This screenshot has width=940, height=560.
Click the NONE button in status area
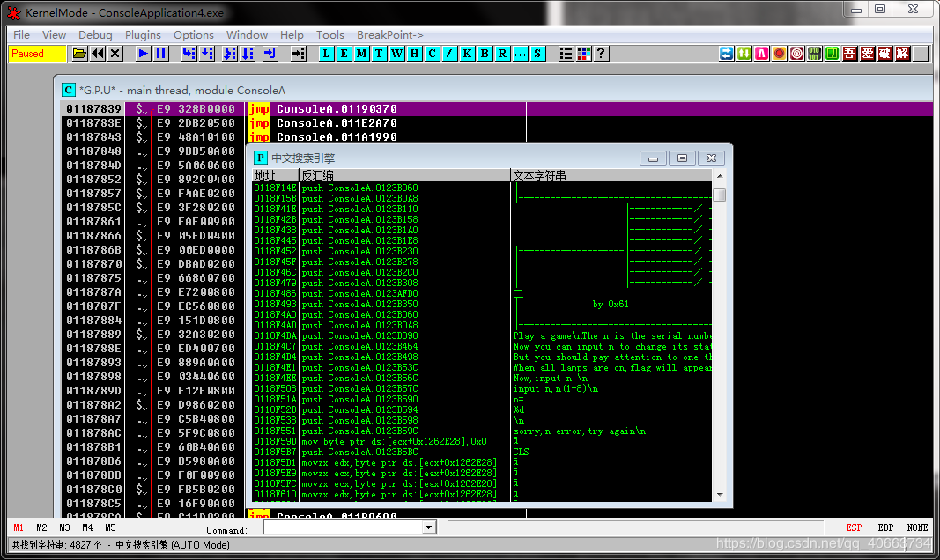click(x=917, y=527)
